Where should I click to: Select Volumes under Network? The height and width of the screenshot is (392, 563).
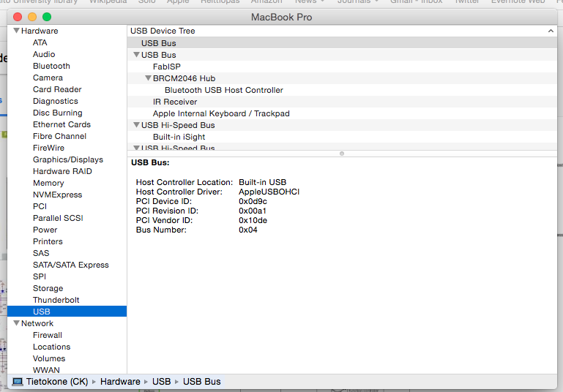click(49, 358)
